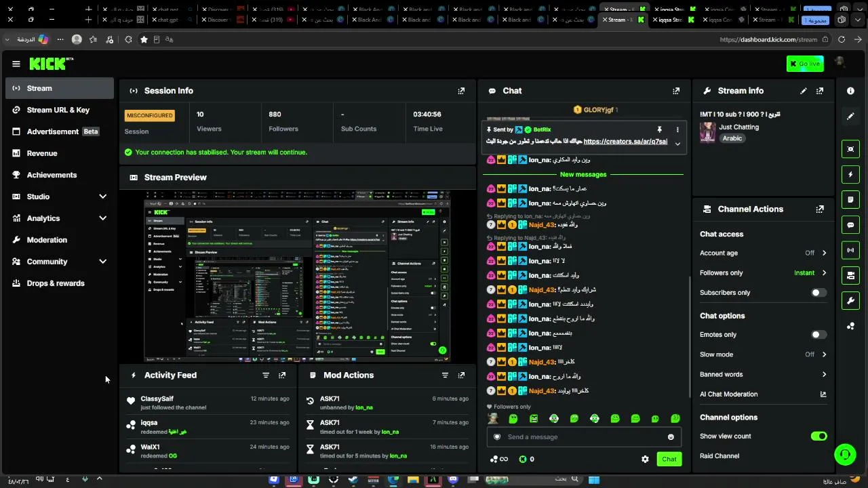The width and height of the screenshot is (868, 488).
Task: Click the Arabic language tag
Action: pos(732,138)
